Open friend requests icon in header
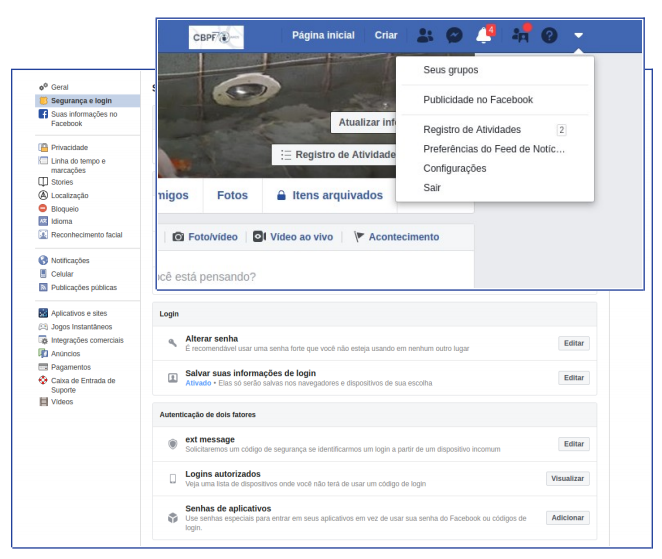Screen dimensions: 662x559 point(425,35)
